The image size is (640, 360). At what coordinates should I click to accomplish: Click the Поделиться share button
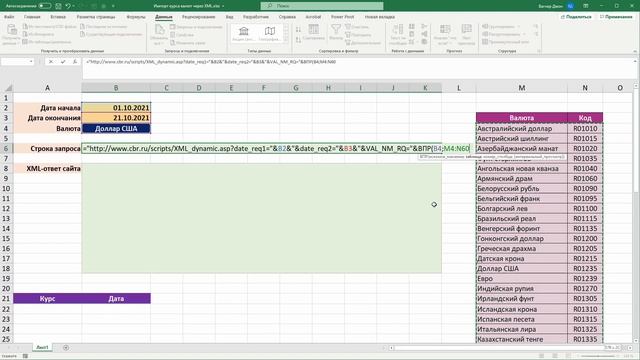pyautogui.click(x=576, y=17)
